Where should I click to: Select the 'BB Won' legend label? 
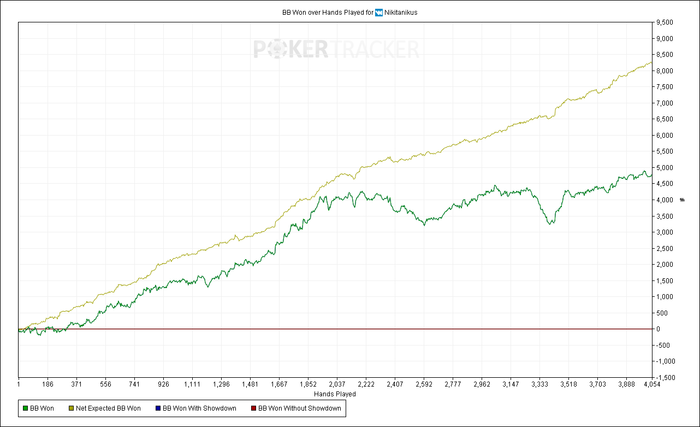(x=42, y=408)
